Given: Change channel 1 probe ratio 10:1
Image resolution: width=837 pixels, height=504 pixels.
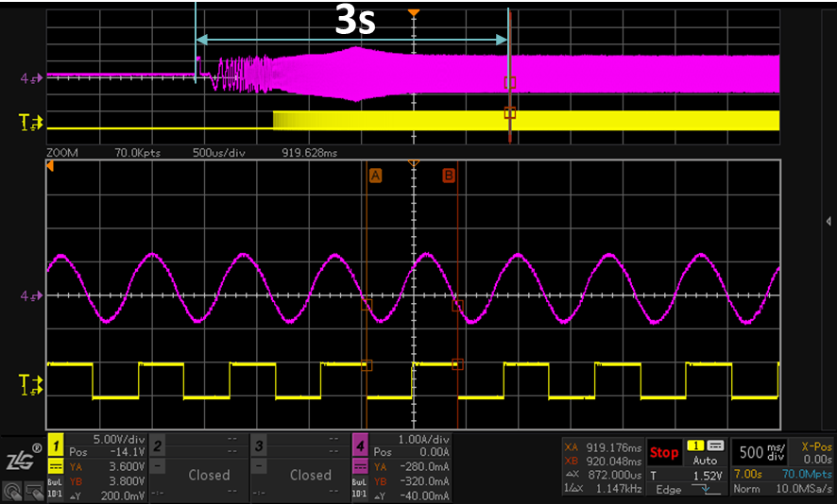Looking at the screenshot, I should tap(56, 494).
